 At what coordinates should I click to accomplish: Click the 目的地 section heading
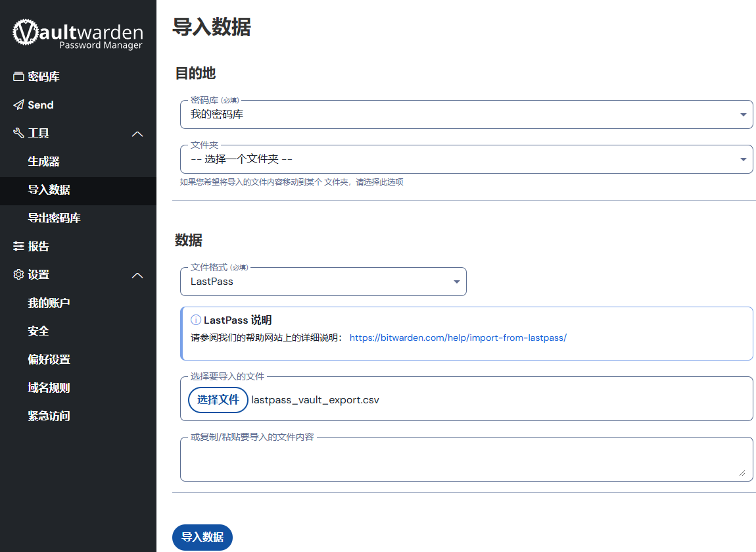point(195,73)
